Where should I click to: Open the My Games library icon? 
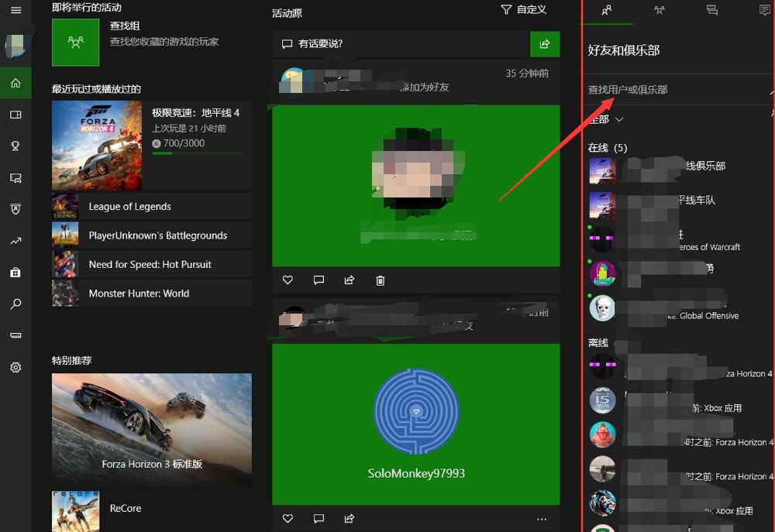(15, 115)
